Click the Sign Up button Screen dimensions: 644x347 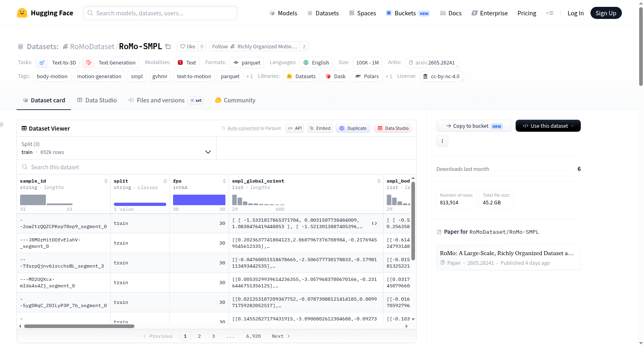[x=606, y=13]
